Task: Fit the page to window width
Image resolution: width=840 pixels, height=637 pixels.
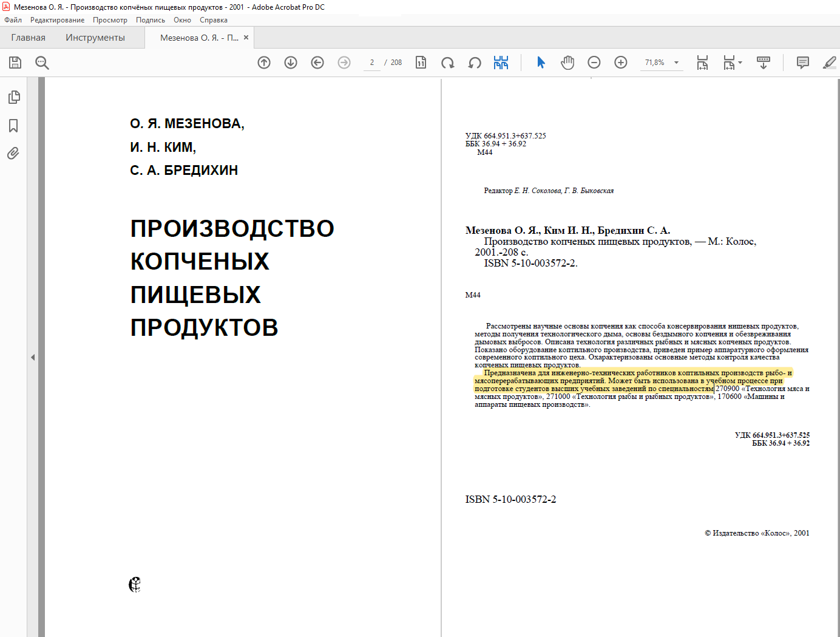Action: tap(702, 63)
